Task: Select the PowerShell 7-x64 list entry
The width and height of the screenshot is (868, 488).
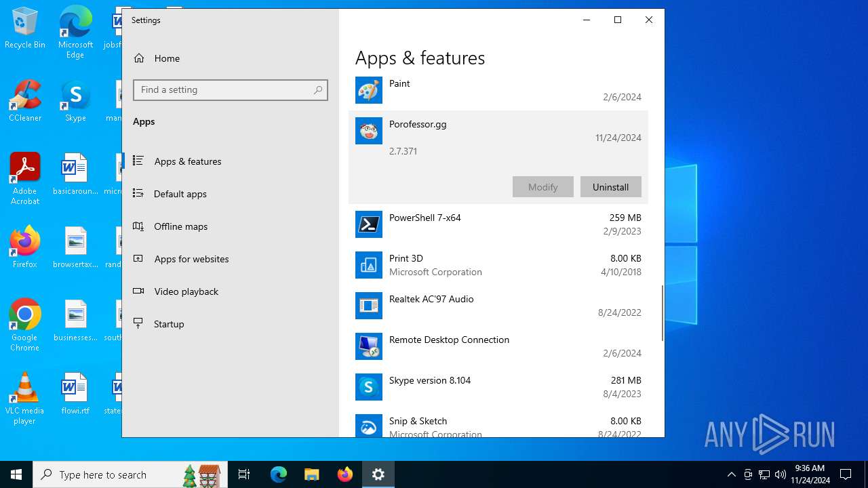Action: click(498, 224)
